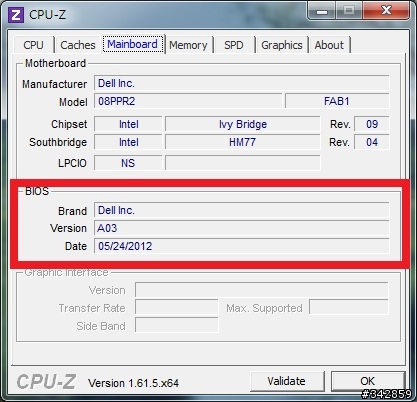Viewport: 417px width, 402px height.
Task: Open the Caches tab
Action: (x=78, y=45)
